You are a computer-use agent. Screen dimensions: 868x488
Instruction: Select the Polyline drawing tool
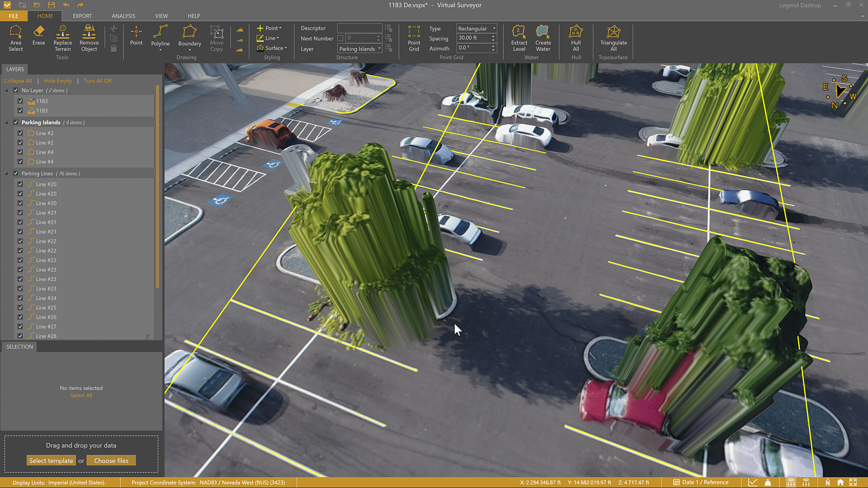(160, 36)
